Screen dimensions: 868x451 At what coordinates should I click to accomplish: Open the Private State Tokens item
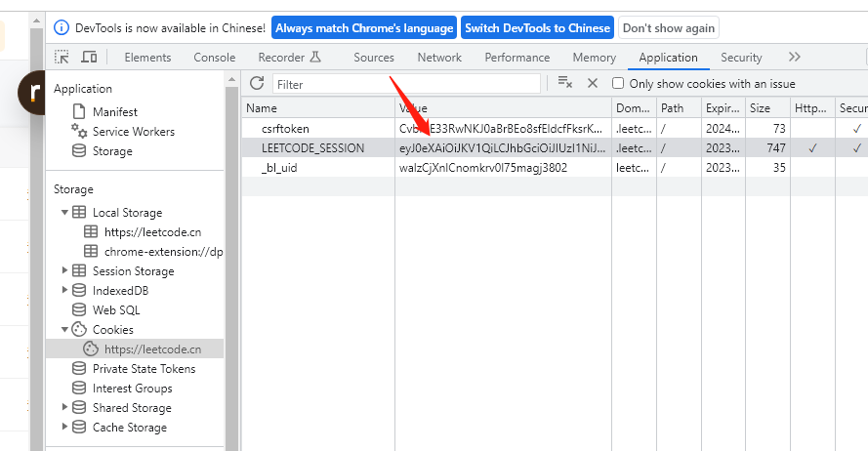click(x=144, y=369)
